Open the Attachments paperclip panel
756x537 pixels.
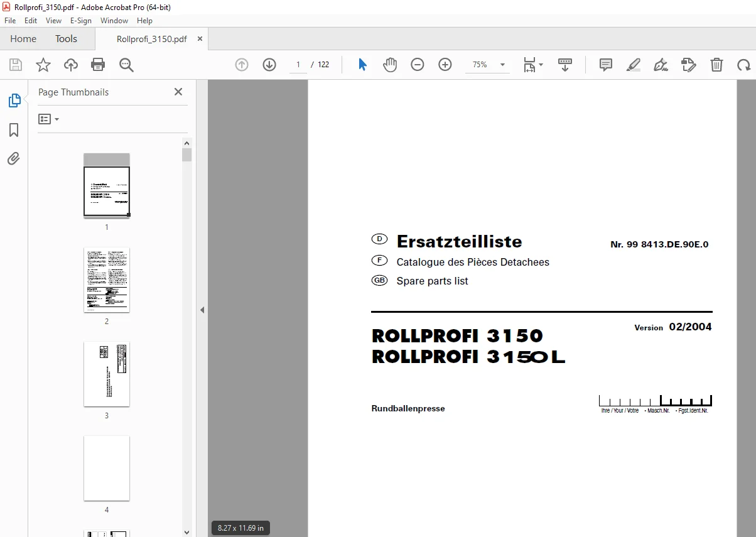coord(14,158)
